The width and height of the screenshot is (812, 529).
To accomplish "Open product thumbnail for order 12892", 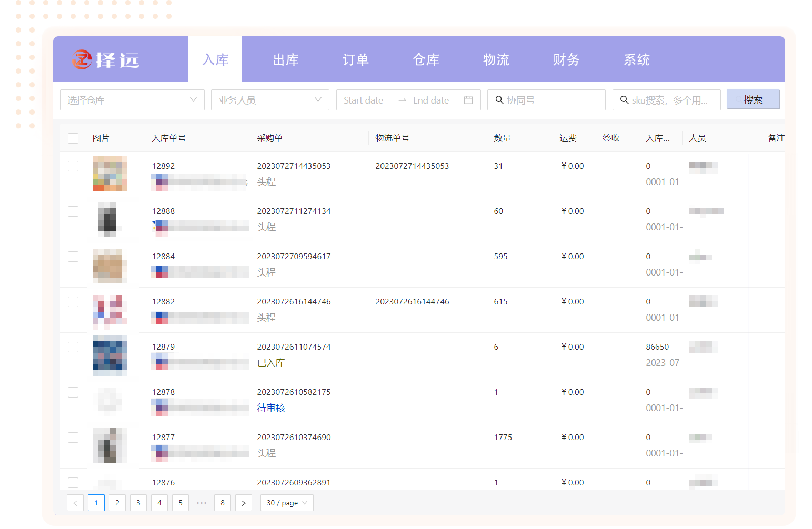I will [110, 174].
